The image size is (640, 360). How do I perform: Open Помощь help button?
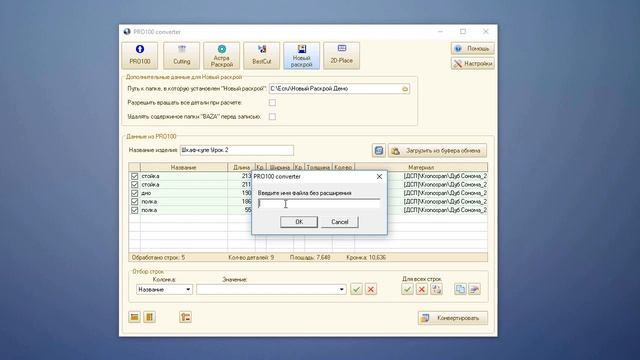473,49
